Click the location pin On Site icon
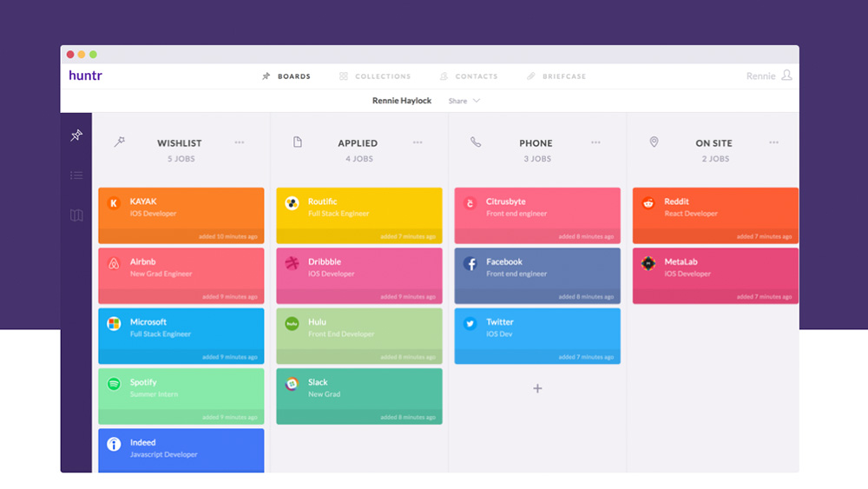868x489 pixels. (x=654, y=142)
